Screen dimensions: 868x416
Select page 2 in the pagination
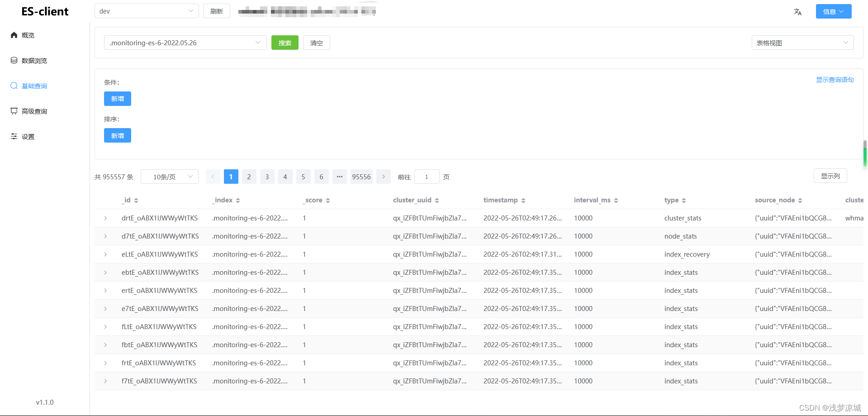pyautogui.click(x=249, y=177)
